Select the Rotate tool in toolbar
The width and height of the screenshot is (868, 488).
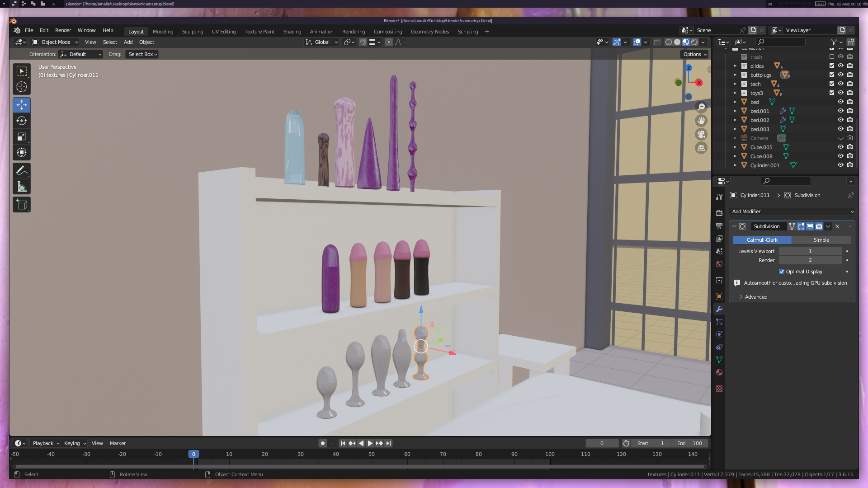pos(21,121)
